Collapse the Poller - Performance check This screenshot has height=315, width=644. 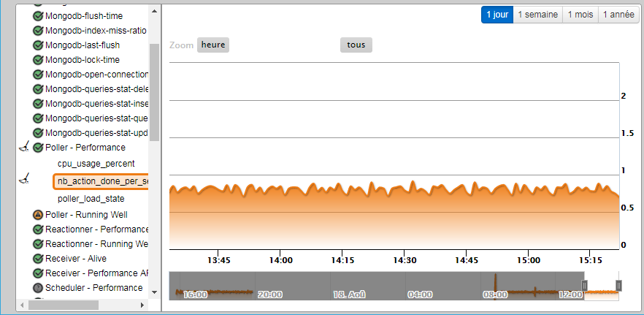pos(85,148)
